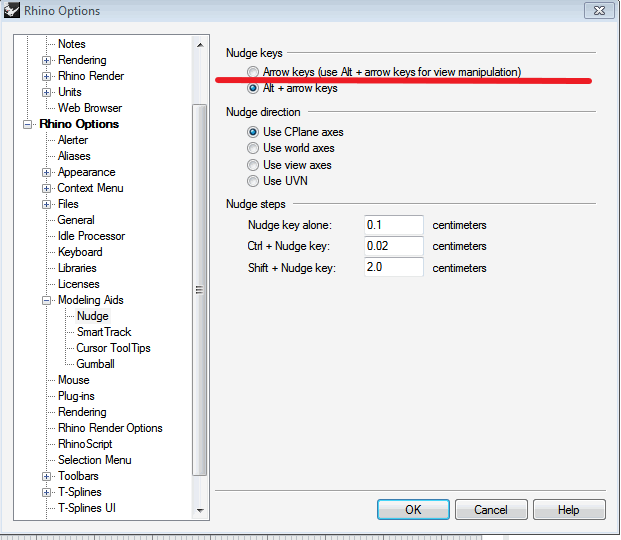621x540 pixels.
Task: Select the Units label
Action: (70, 92)
